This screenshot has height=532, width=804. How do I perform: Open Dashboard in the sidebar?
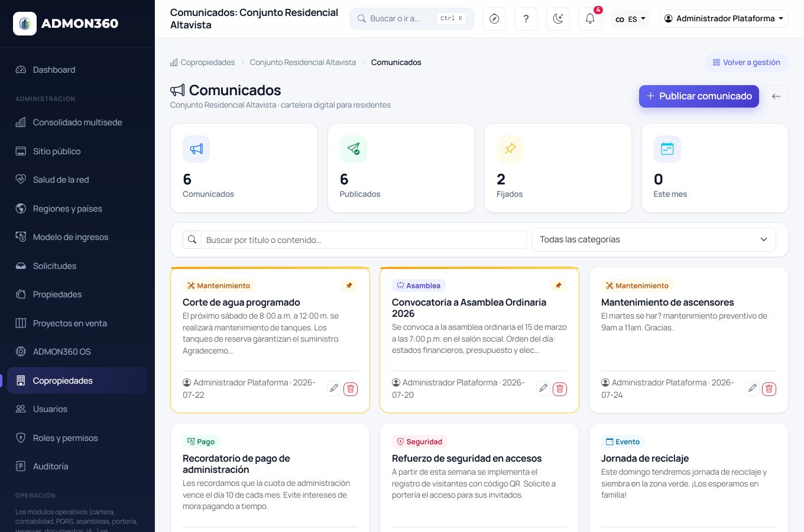pyautogui.click(x=77, y=70)
